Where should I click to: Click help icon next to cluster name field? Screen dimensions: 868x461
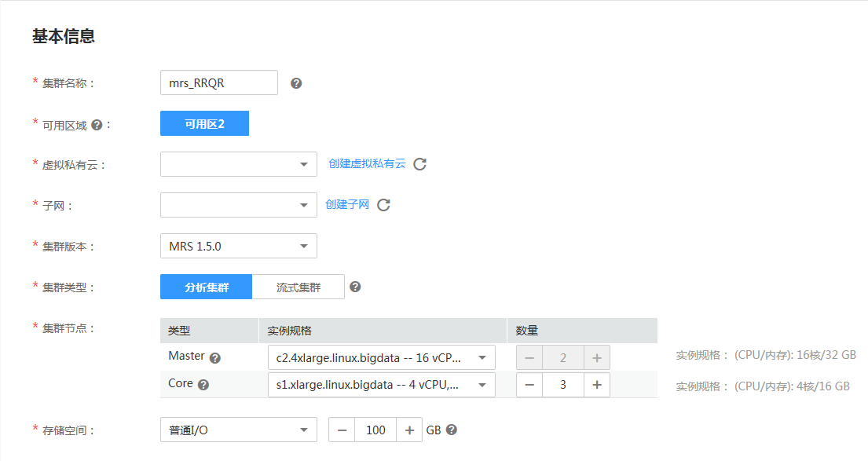click(296, 83)
